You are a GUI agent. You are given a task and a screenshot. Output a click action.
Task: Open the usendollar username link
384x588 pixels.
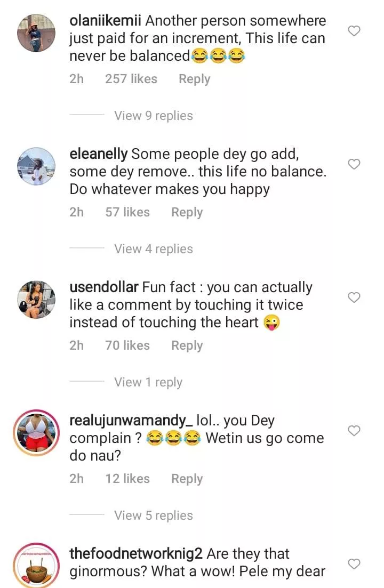[x=104, y=287]
